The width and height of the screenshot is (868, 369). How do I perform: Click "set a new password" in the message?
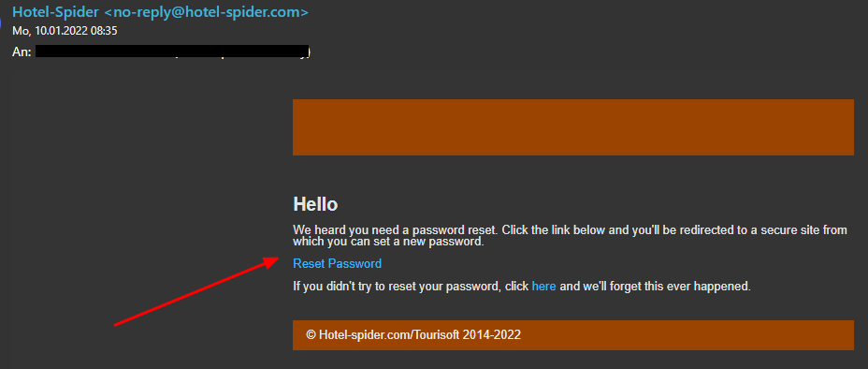coord(433,243)
